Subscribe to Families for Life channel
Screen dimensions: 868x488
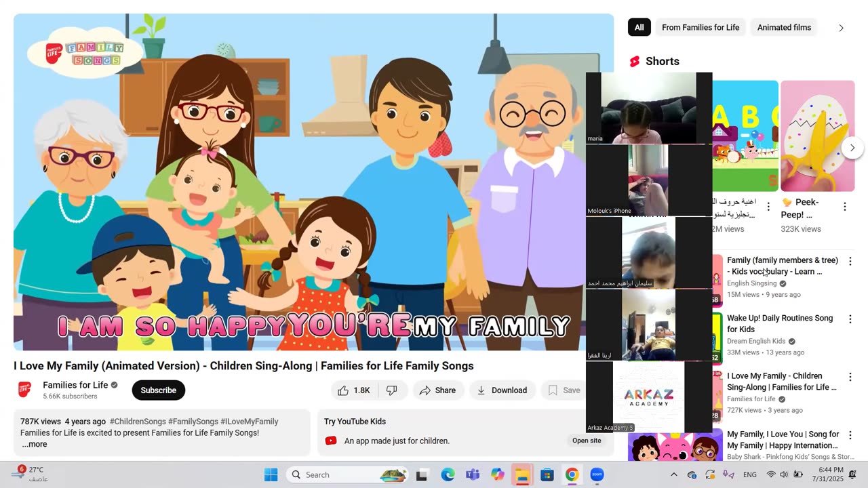(158, 390)
